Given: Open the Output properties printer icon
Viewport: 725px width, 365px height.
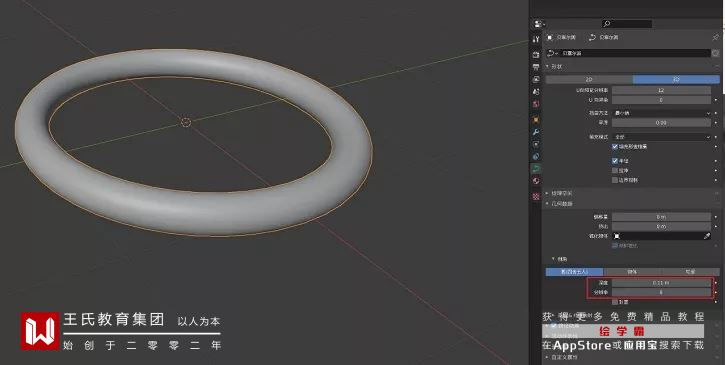Looking at the screenshot, I should tap(536, 67).
